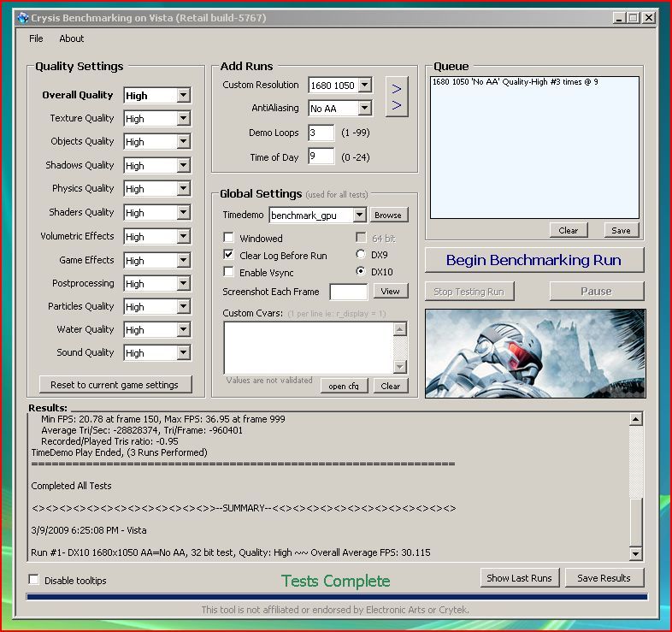Open the Custom Resolution dropdown
Image resolution: width=672 pixels, height=632 pixels.
coord(365,85)
